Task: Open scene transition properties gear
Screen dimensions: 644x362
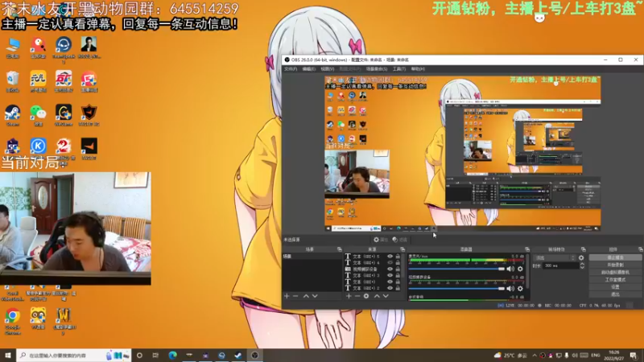Action: (581, 257)
